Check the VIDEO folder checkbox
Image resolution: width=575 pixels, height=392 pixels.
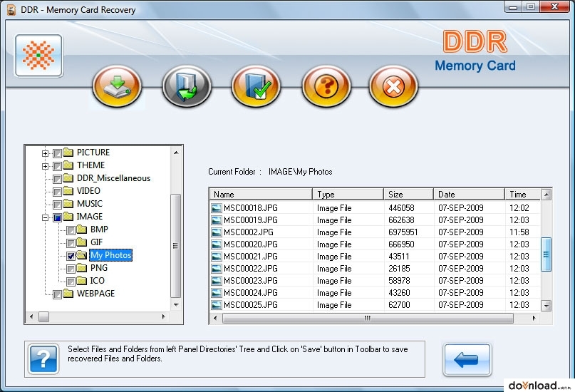[x=57, y=192]
